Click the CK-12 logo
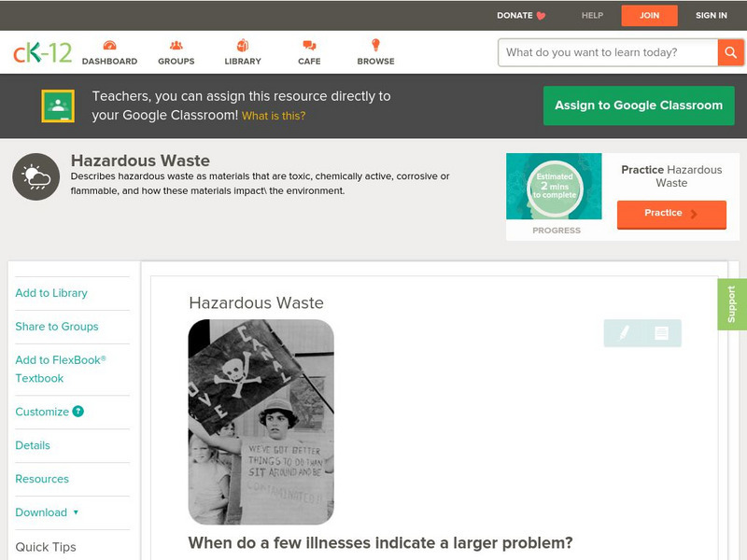747x560 pixels. pos(42,52)
